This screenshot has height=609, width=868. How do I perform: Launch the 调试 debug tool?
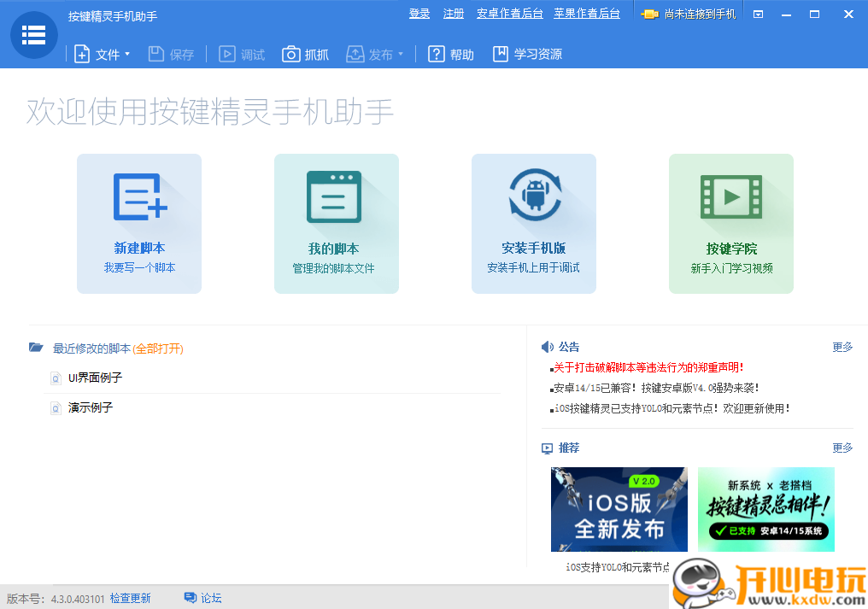[240, 53]
